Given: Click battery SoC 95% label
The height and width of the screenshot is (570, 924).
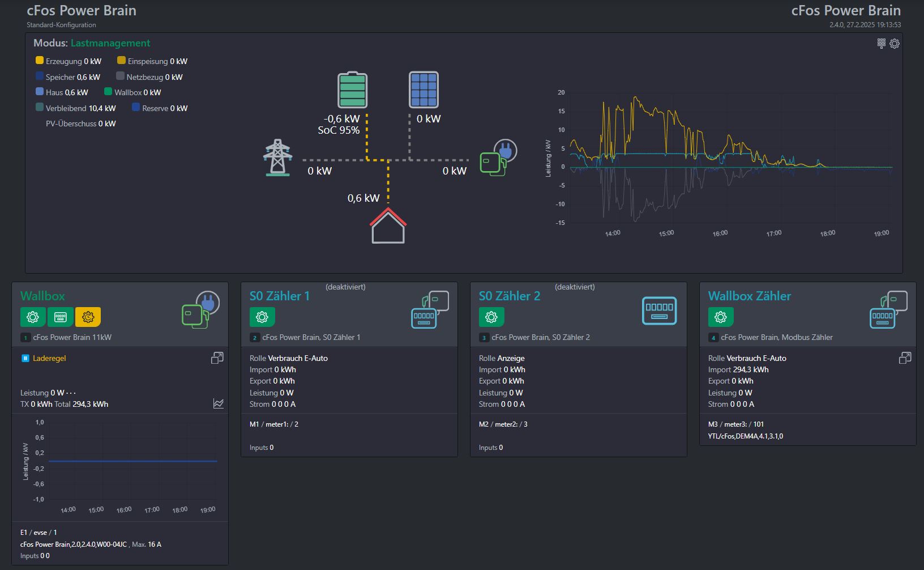Looking at the screenshot, I should click(x=339, y=130).
